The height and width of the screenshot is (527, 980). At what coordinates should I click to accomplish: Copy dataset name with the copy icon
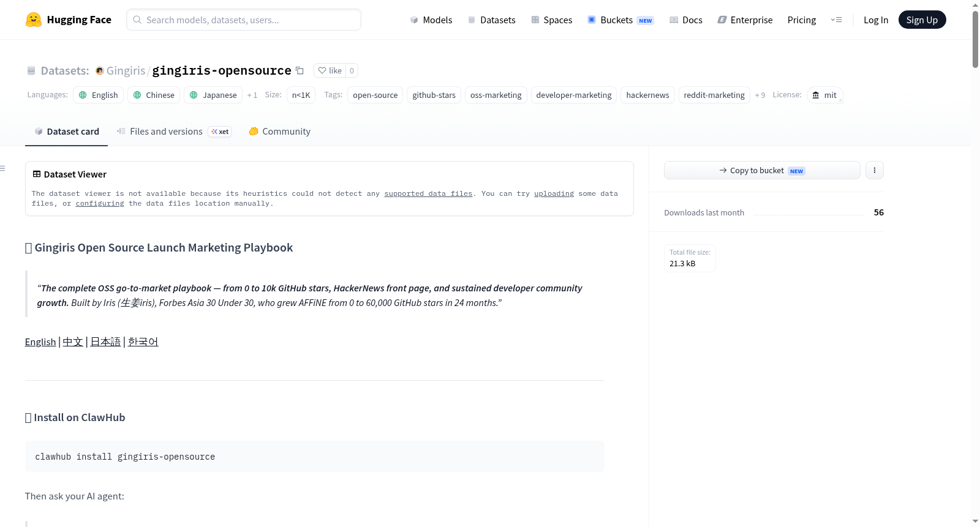300,70
